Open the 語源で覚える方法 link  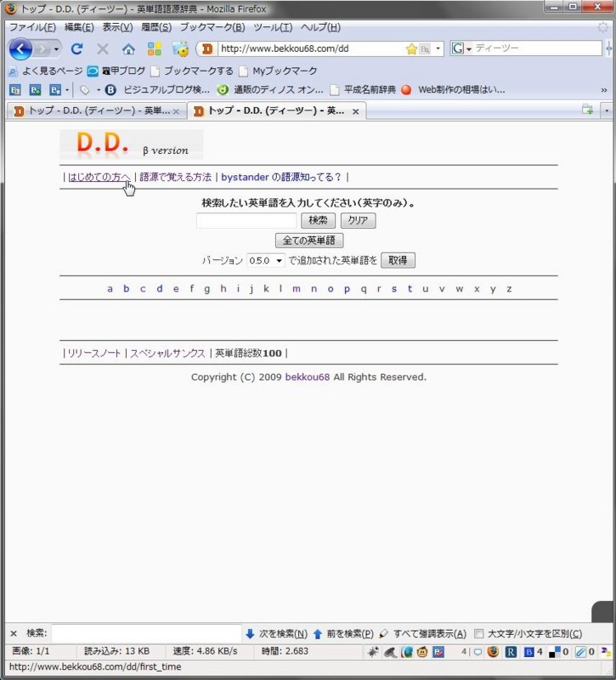176,177
